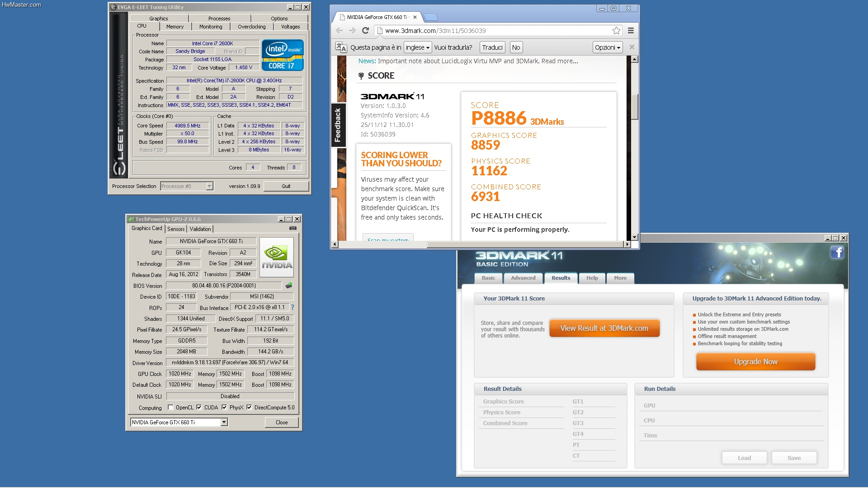Viewport: 868px width, 488px height.
Task: Click the horizontal scrollbar right arrow
Action: 627,244
